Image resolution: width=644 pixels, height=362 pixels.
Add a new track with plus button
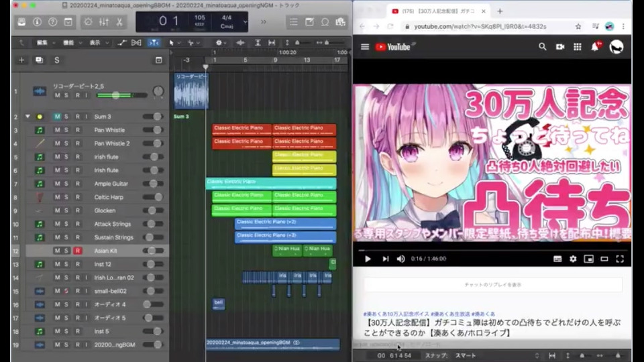[x=21, y=60]
